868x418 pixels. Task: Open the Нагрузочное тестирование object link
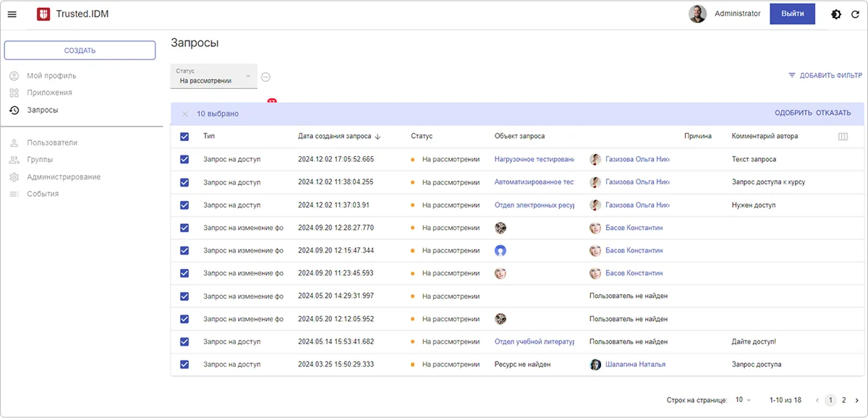click(534, 159)
